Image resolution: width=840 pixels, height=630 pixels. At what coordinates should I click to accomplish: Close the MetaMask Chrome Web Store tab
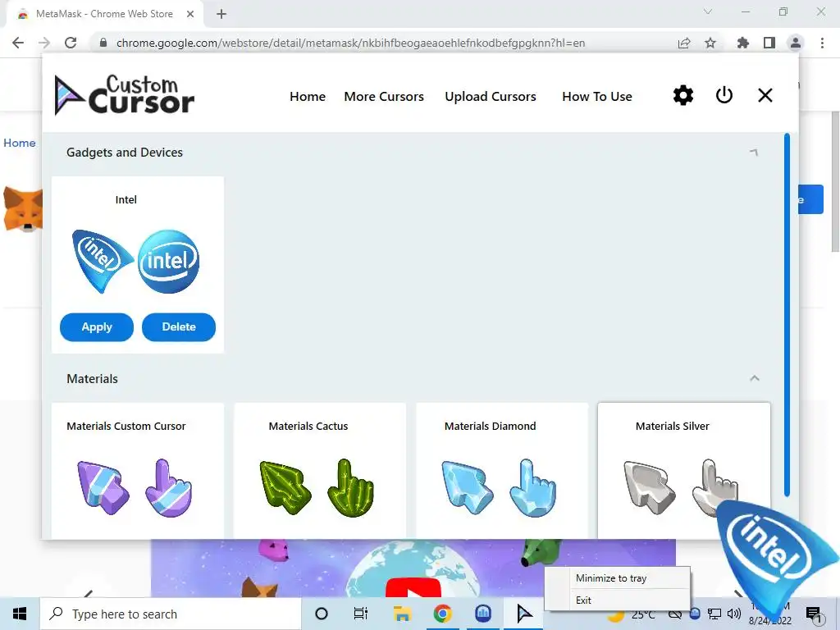(190, 14)
